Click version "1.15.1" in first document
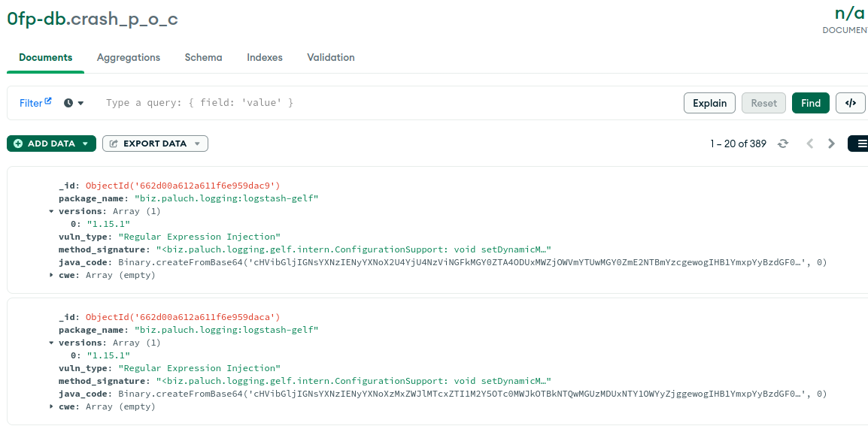868x426 pixels. (x=108, y=224)
